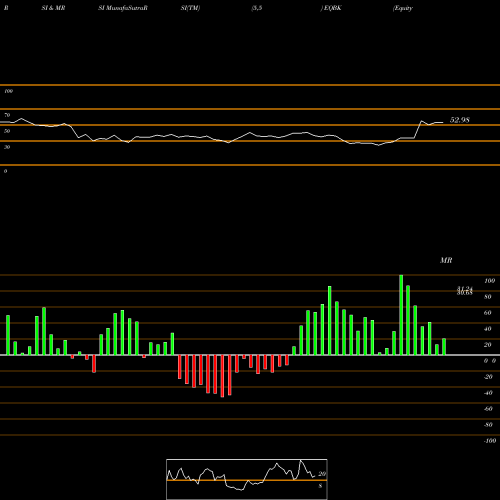Viewport: 500px width, 500px height.
Task: Select the 60 label on MR axis
Action: (488, 313)
